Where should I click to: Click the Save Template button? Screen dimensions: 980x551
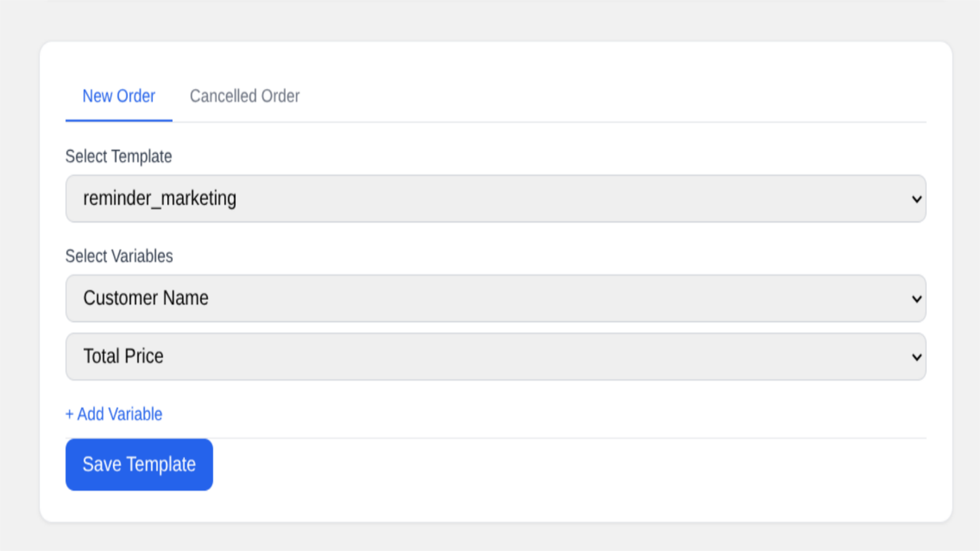[x=139, y=464]
